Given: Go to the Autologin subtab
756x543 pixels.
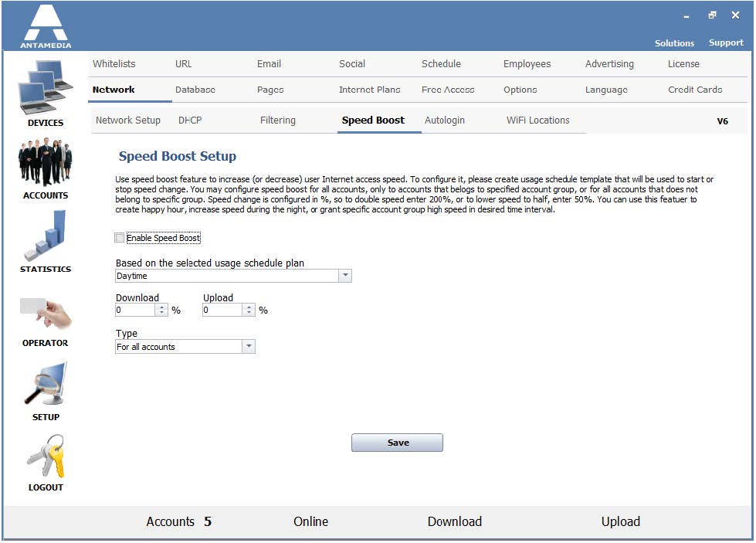Looking at the screenshot, I should [x=445, y=120].
